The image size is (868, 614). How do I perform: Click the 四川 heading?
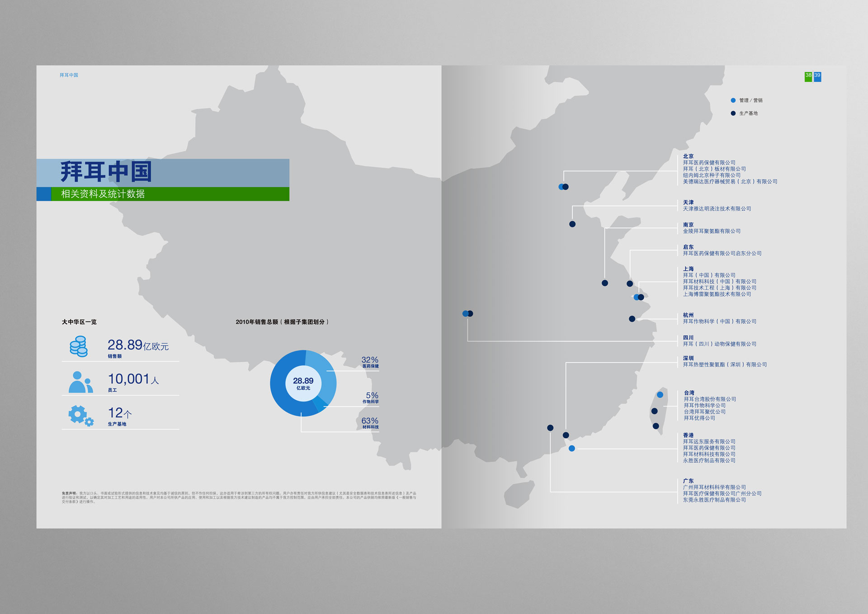tap(688, 338)
